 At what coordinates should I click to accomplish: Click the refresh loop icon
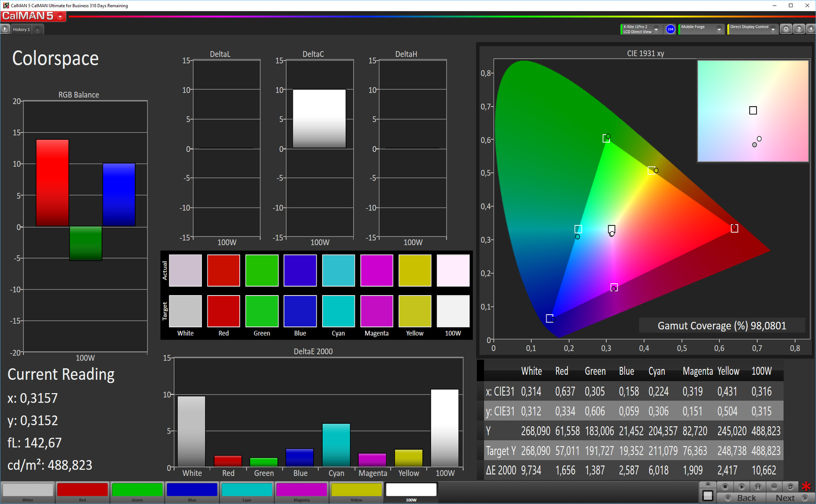point(790,487)
